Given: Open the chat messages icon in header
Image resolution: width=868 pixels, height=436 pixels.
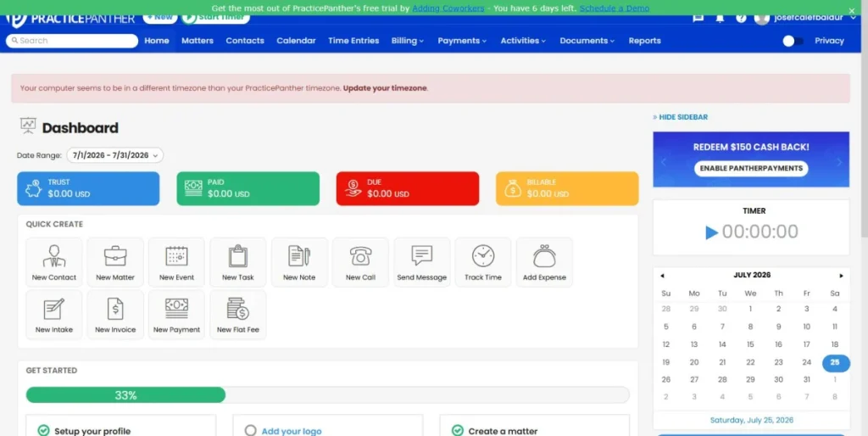Looking at the screenshot, I should click(698, 18).
